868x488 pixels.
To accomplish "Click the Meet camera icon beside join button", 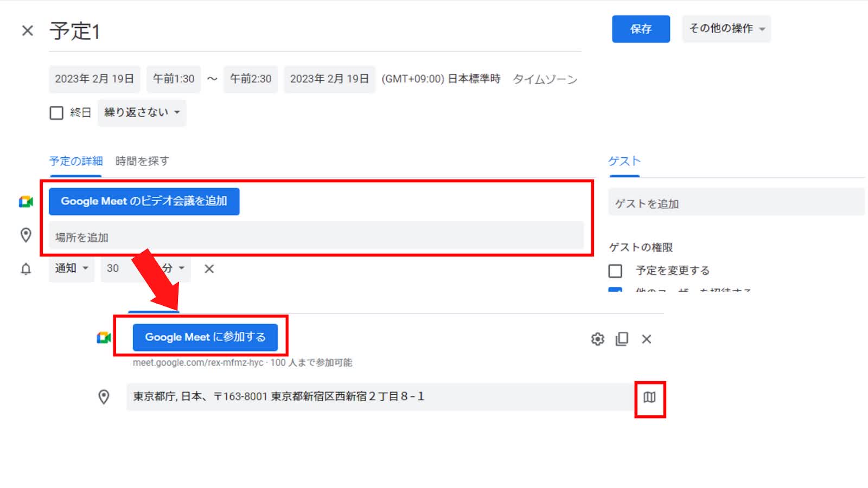I will tap(104, 338).
